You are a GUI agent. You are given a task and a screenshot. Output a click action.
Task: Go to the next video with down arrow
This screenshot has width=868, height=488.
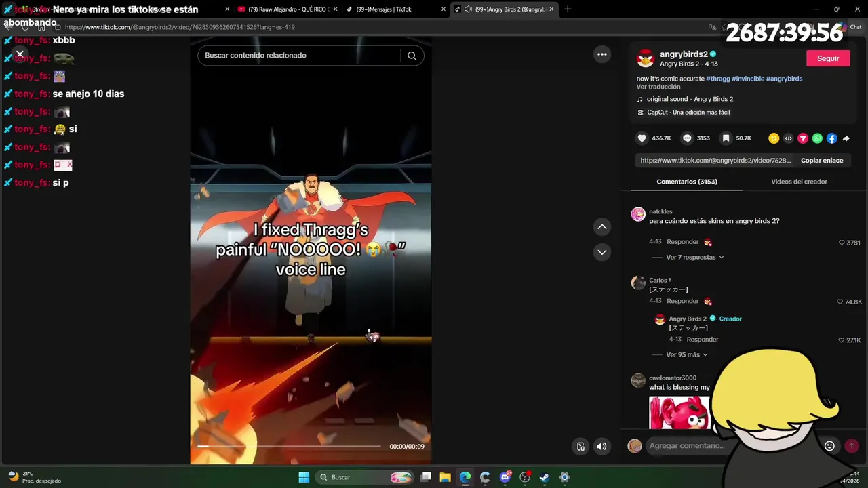[602, 252]
